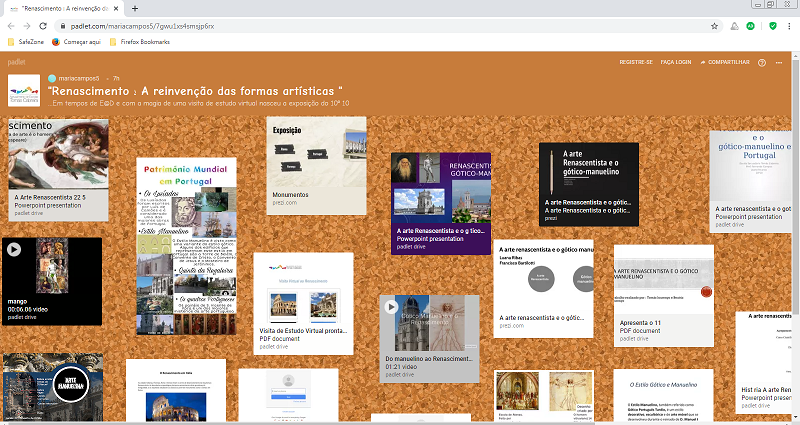Open the padlet more options ellipsis

pyautogui.click(x=779, y=63)
